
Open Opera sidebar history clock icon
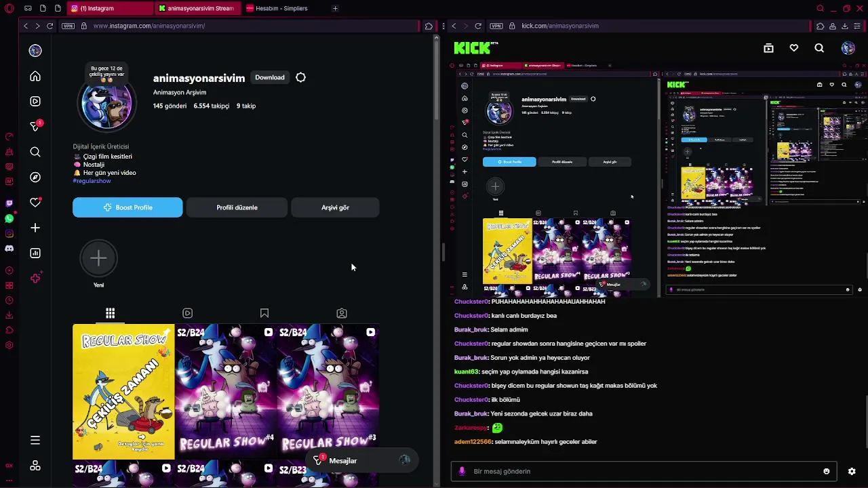click(x=9, y=300)
